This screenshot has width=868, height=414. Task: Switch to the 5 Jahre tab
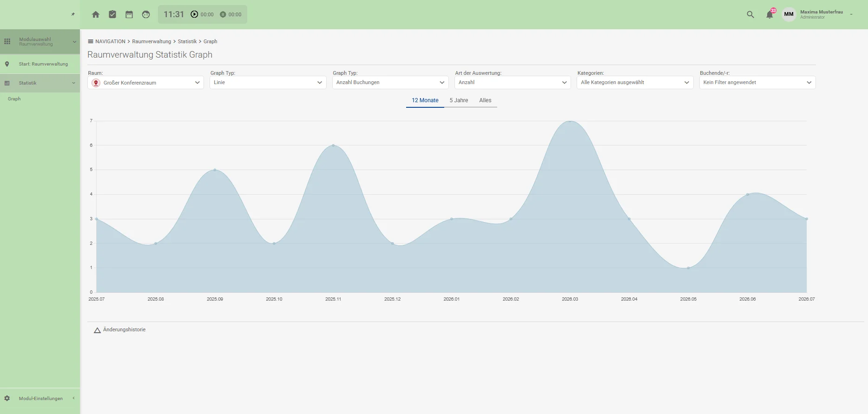tap(459, 100)
